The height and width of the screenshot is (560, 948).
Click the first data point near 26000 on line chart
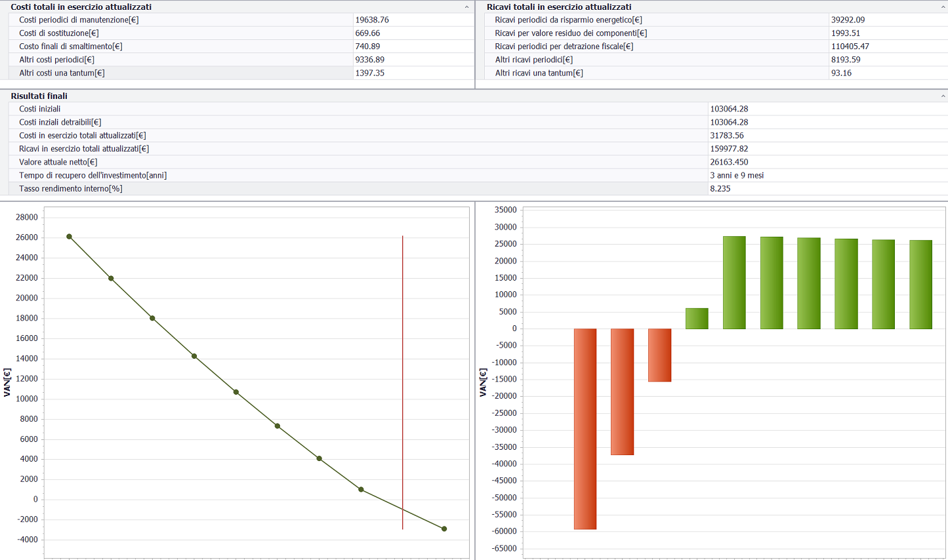coord(70,237)
